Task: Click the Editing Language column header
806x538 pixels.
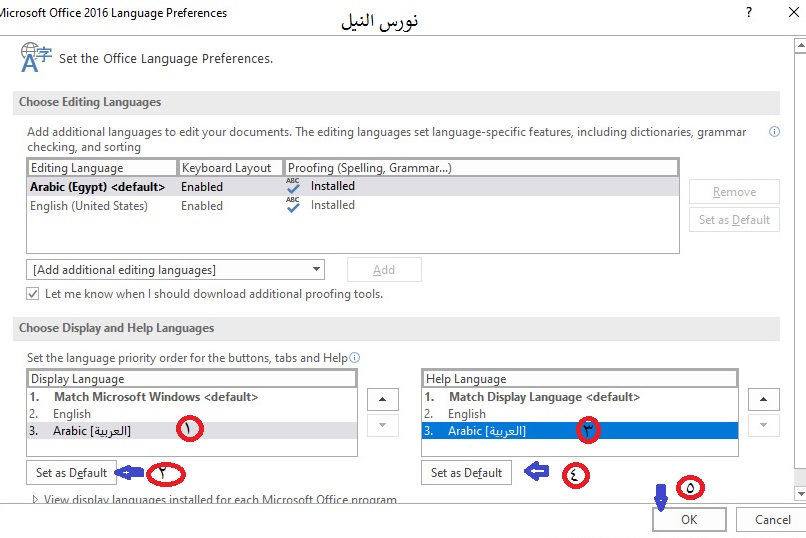Action: click(101, 168)
